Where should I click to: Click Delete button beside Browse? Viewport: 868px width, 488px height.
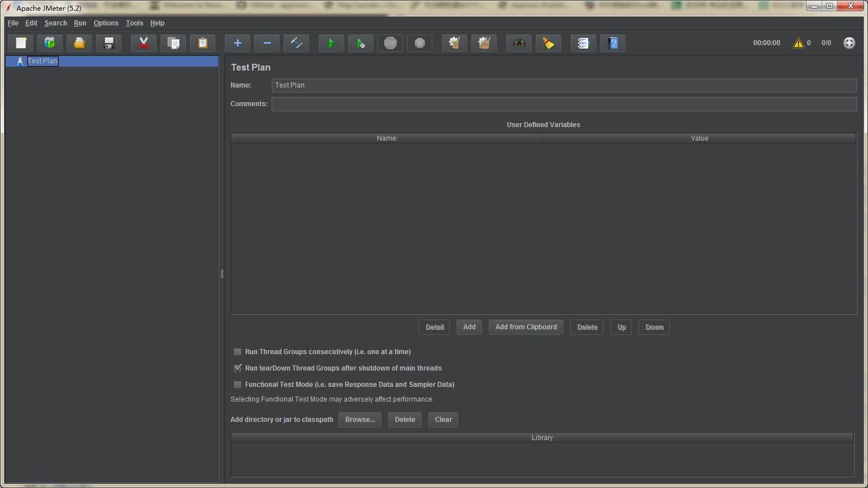pos(405,420)
